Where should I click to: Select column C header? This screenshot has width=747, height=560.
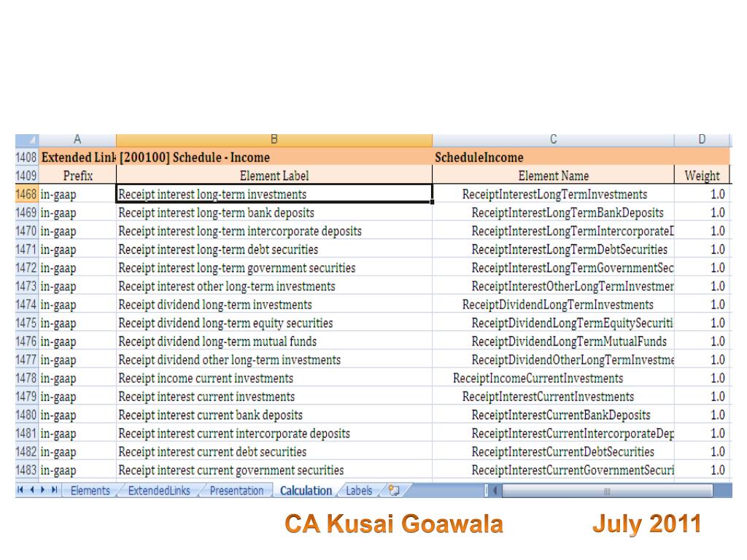coord(553,140)
